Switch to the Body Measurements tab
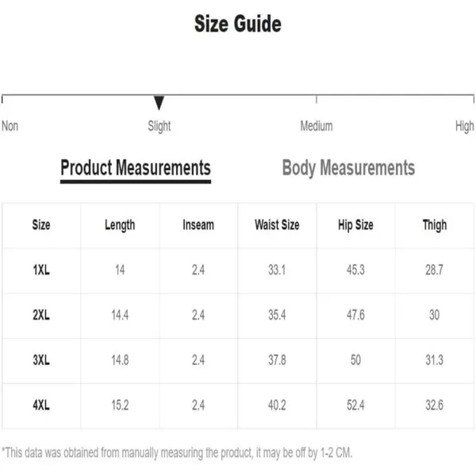Image resolution: width=476 pixels, height=476 pixels. tap(348, 168)
